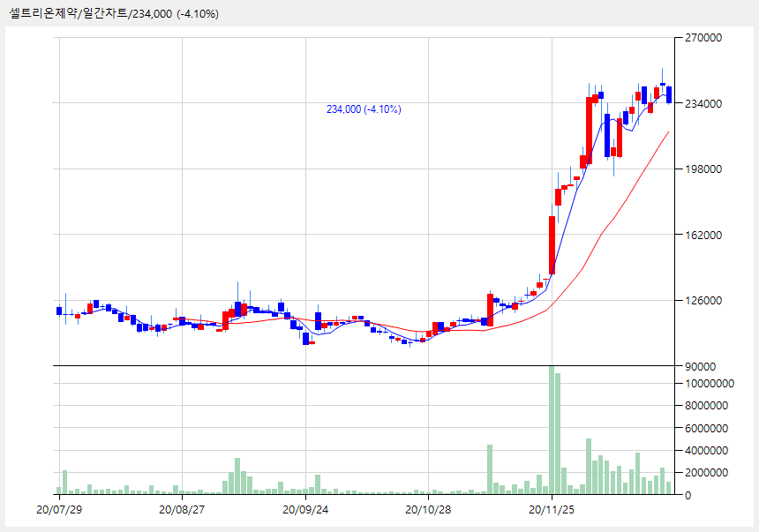Click the 2000000 volume axis label

pos(707,473)
